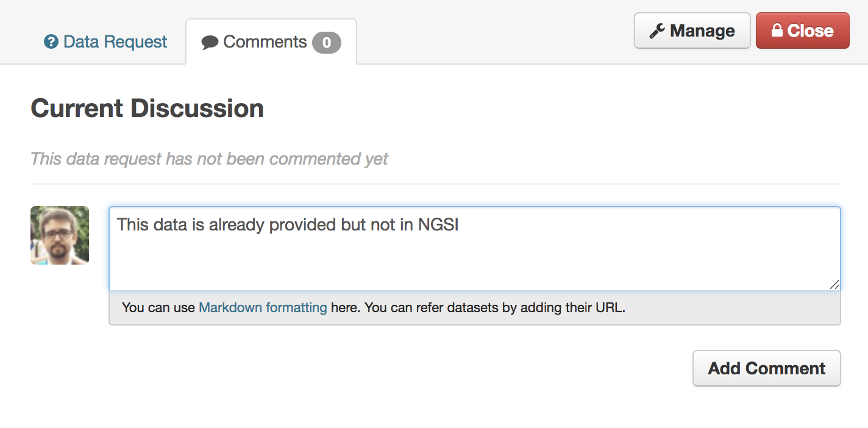The height and width of the screenshot is (428, 868).
Task: Click the comment count badge showing 0
Action: (x=327, y=42)
